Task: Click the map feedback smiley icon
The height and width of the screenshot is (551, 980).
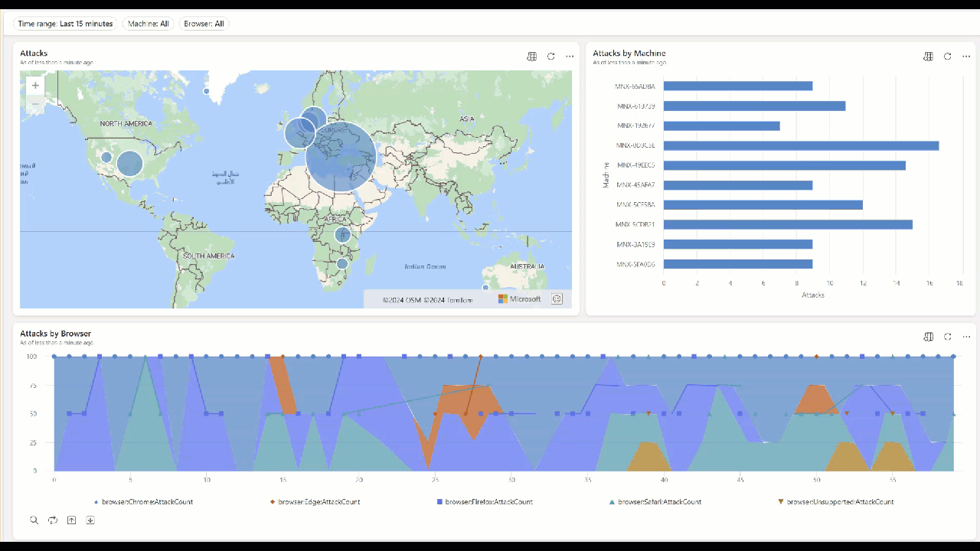Action: (557, 299)
